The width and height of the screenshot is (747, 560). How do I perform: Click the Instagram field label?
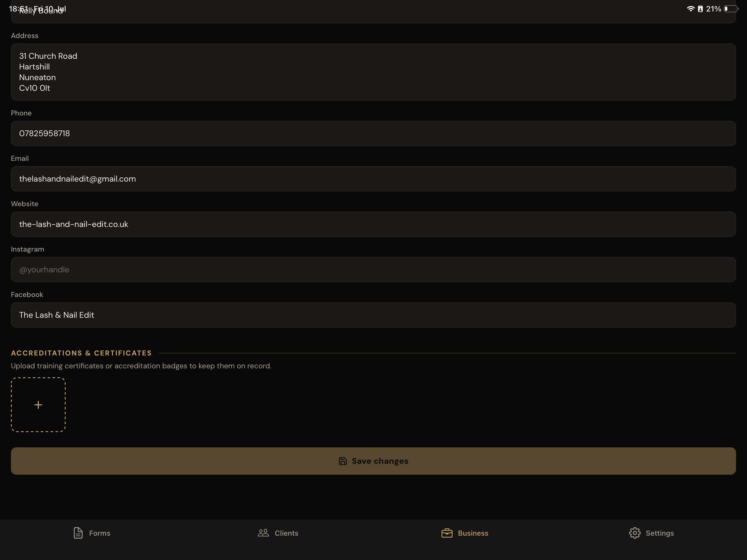point(27,249)
